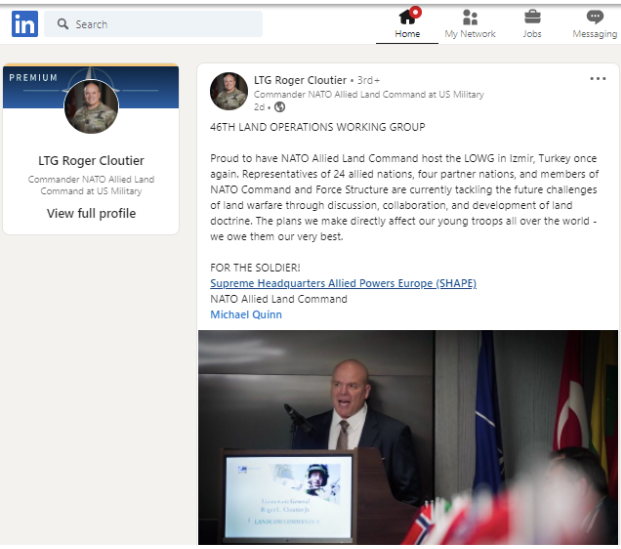The height and width of the screenshot is (549, 621).
Task: Click the search magnifier icon
Action: coord(63,24)
